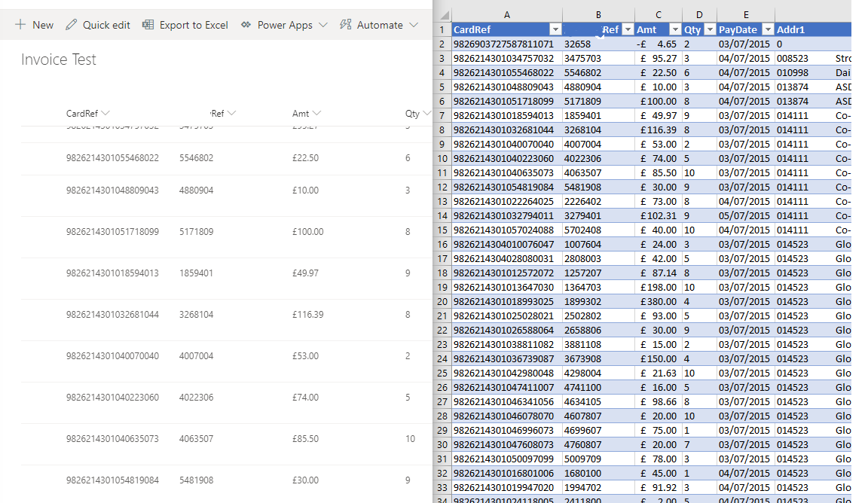This screenshot has width=868, height=503.
Task: Click the select-all triangle in the spreadsheet corner
Action: pos(443,15)
